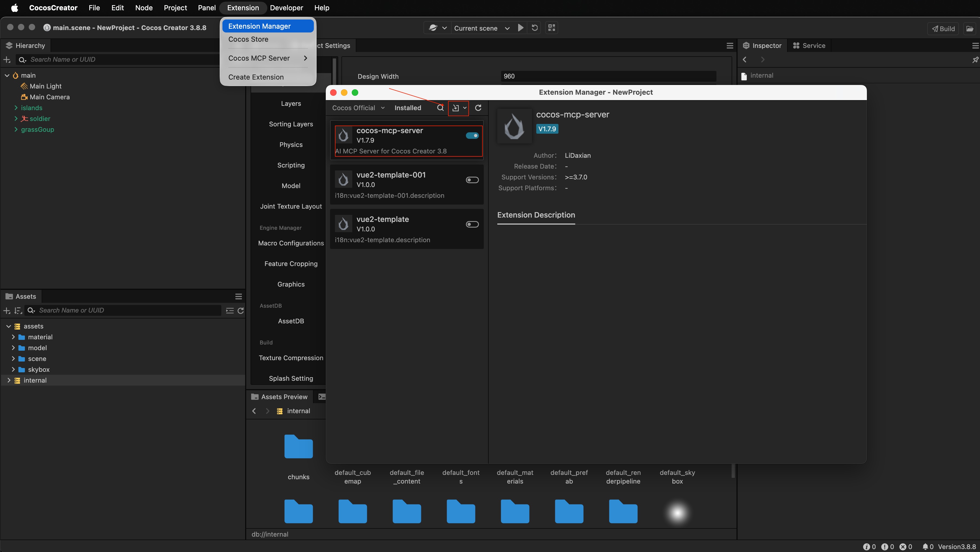This screenshot has height=552, width=980.
Task: Click the Inspector pin icon
Action: tap(975, 60)
